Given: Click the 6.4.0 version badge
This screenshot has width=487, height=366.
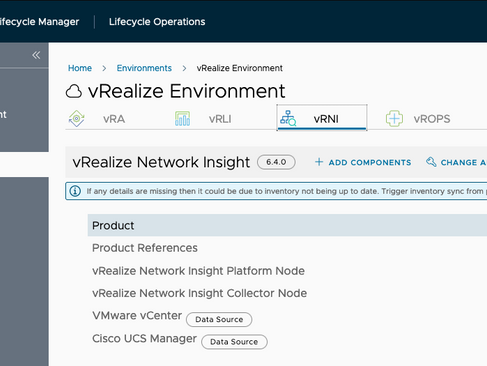Looking at the screenshot, I should click(x=276, y=162).
